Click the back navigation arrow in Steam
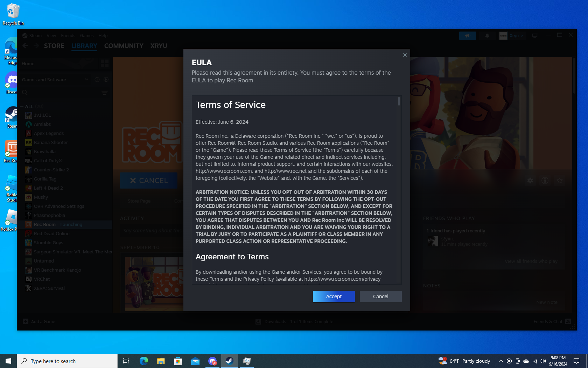 pyautogui.click(x=25, y=46)
